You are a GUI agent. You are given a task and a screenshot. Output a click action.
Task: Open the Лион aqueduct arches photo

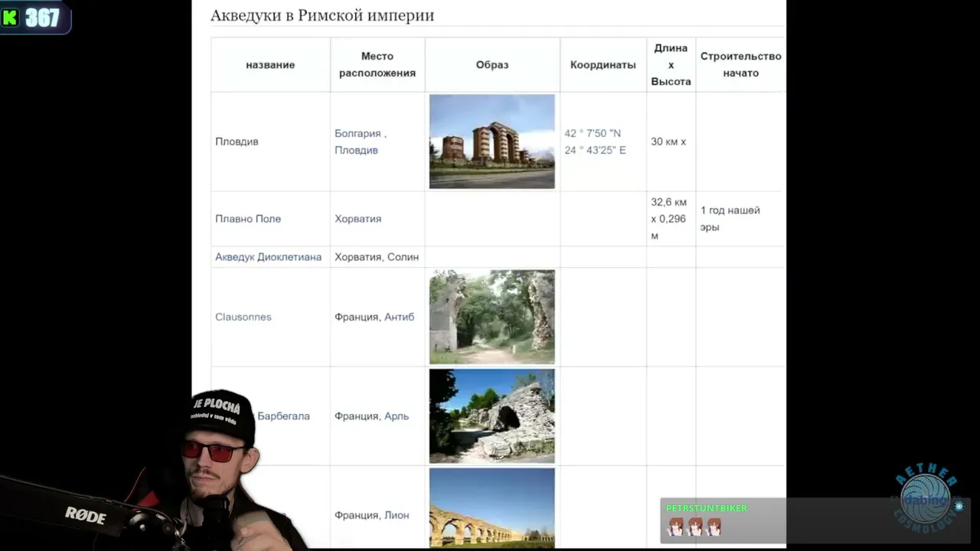(492, 508)
